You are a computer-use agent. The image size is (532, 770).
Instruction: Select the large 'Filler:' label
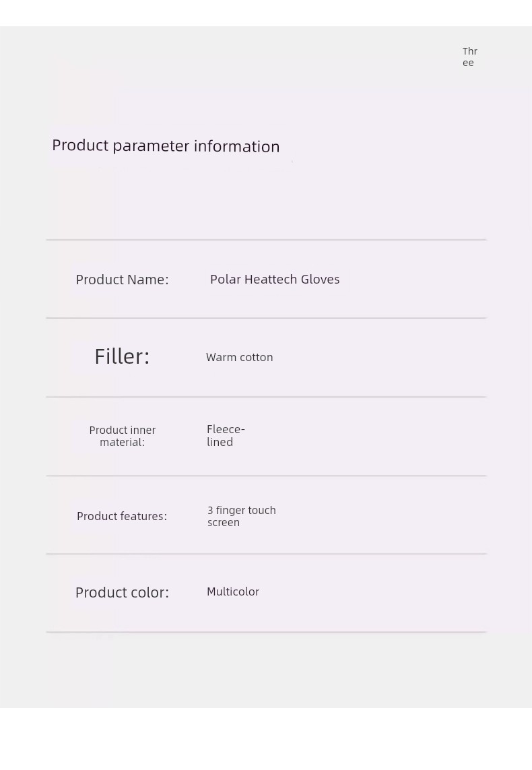pyautogui.click(x=122, y=356)
